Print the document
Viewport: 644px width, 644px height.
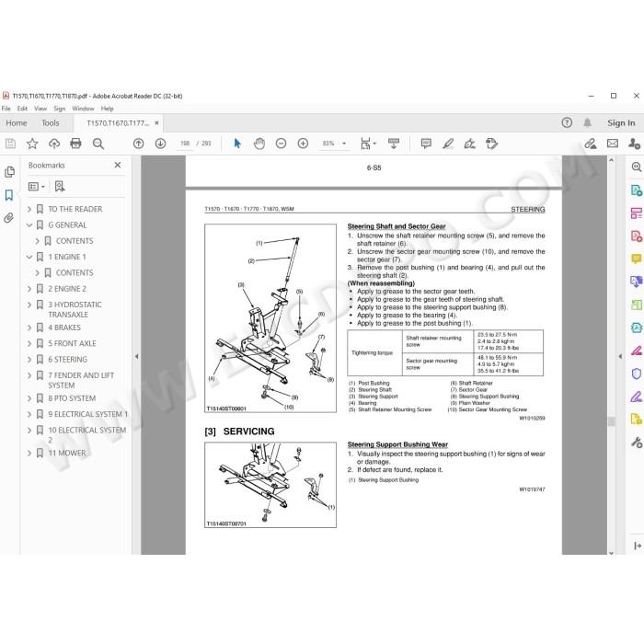click(75, 144)
